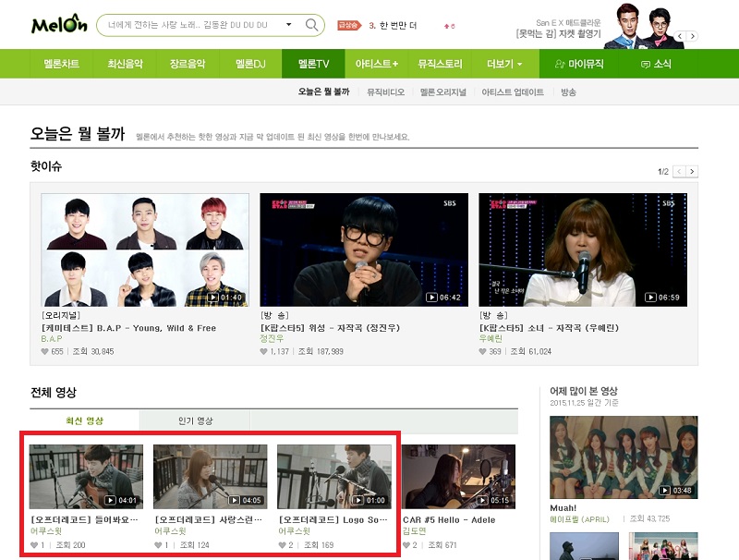Open title '[K팝스타5] 소녀 - 자작곡 (우예린)'

[x=549, y=328]
